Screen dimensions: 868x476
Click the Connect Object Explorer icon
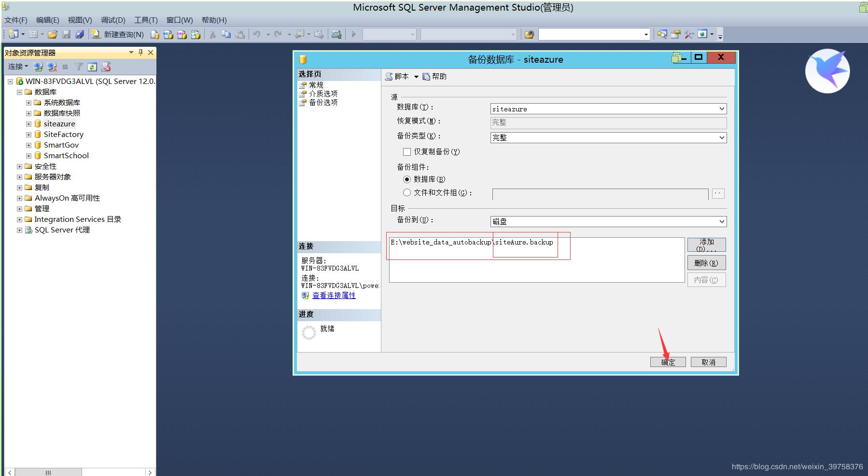[39, 67]
